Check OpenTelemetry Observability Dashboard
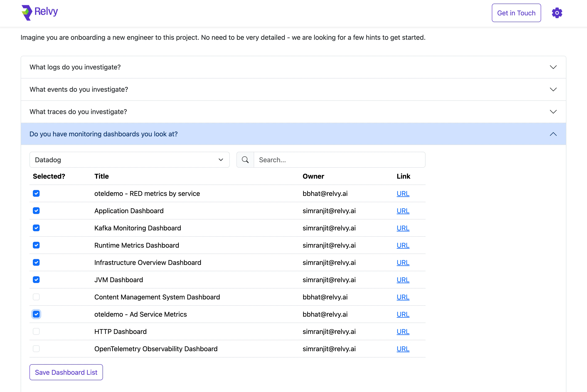This screenshot has height=392, width=587. click(x=36, y=348)
